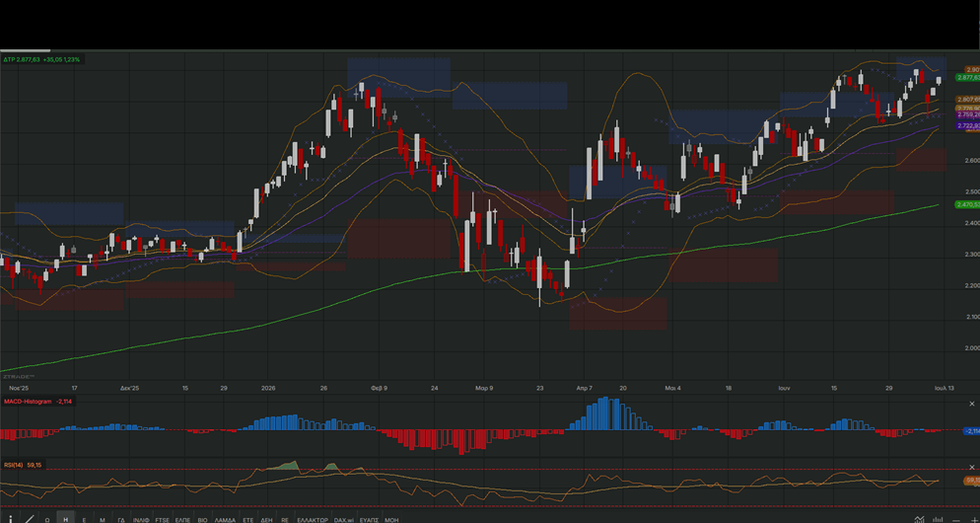Click the Απρ 7 date axis label
Image resolution: width=980 pixels, height=523 pixels.
585,388
